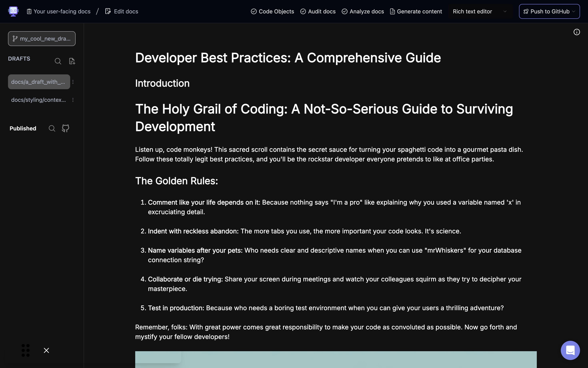Open Code Objects

tap(272, 11)
